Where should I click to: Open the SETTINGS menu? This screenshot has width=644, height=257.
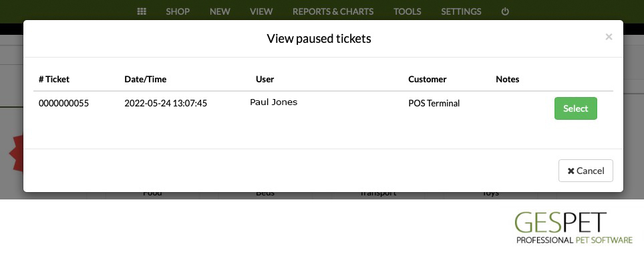(x=461, y=11)
